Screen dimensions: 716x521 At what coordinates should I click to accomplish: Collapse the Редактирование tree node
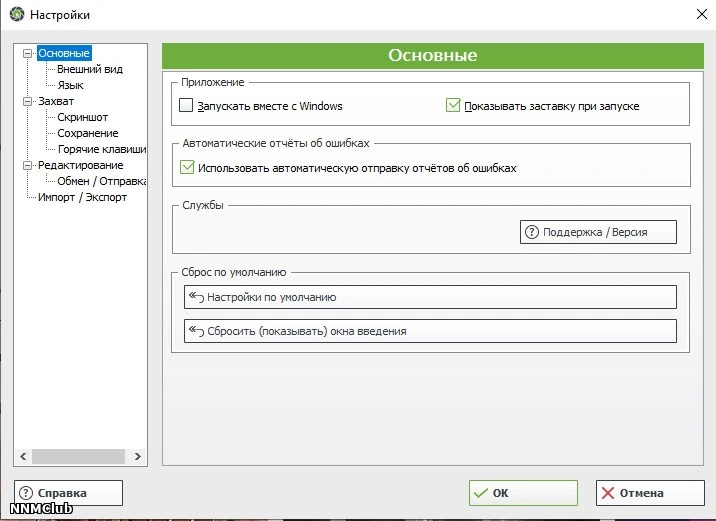click(27, 165)
